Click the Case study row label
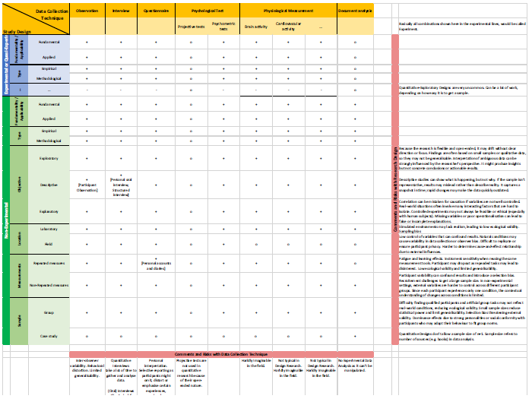532x402 pixels. tap(49, 336)
